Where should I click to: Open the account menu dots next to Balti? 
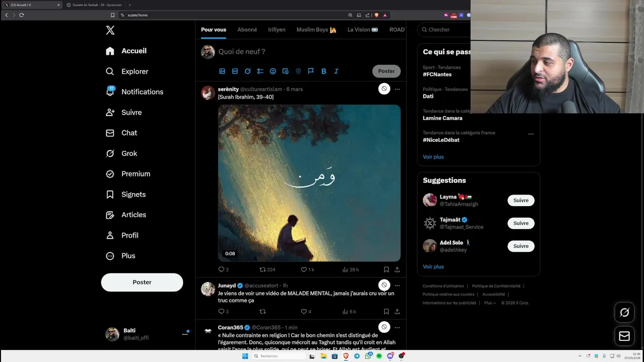point(185,334)
